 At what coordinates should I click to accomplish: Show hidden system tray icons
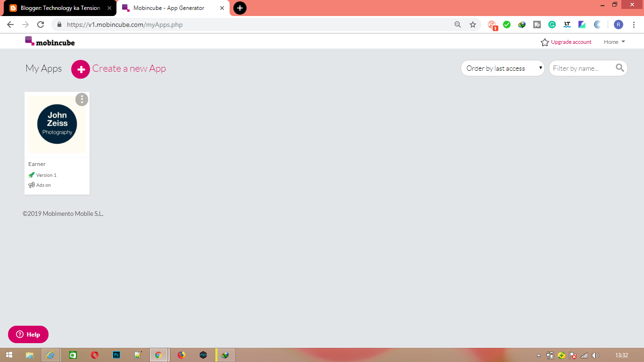(x=539, y=355)
